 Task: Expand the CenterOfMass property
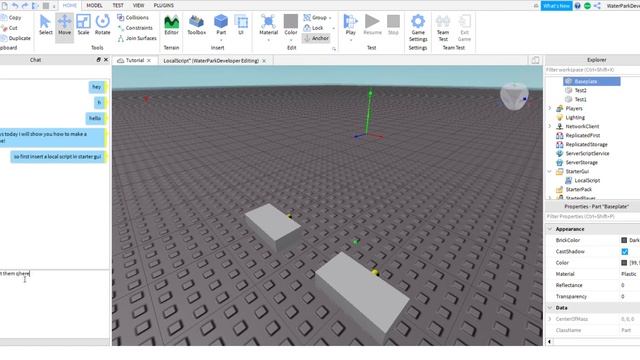click(x=550, y=319)
